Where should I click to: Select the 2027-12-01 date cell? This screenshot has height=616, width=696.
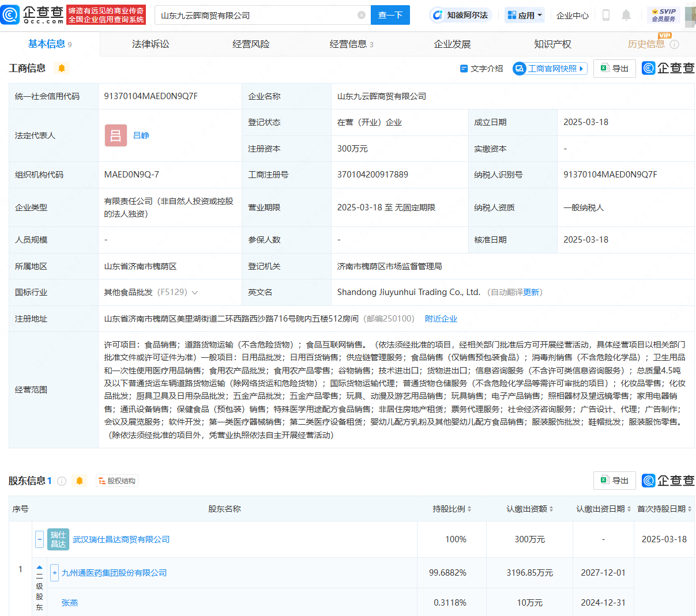click(x=603, y=573)
